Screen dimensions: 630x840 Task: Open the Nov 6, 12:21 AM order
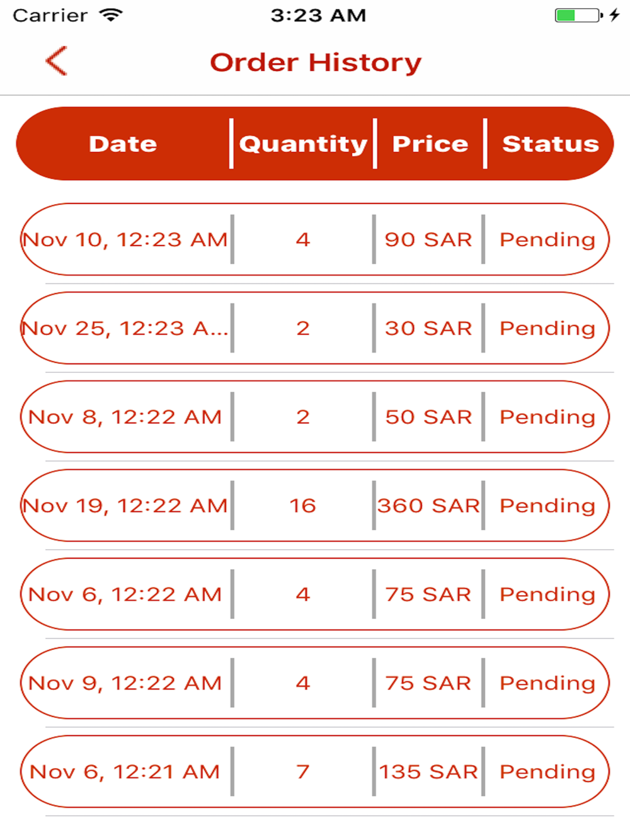pyautogui.click(x=315, y=772)
